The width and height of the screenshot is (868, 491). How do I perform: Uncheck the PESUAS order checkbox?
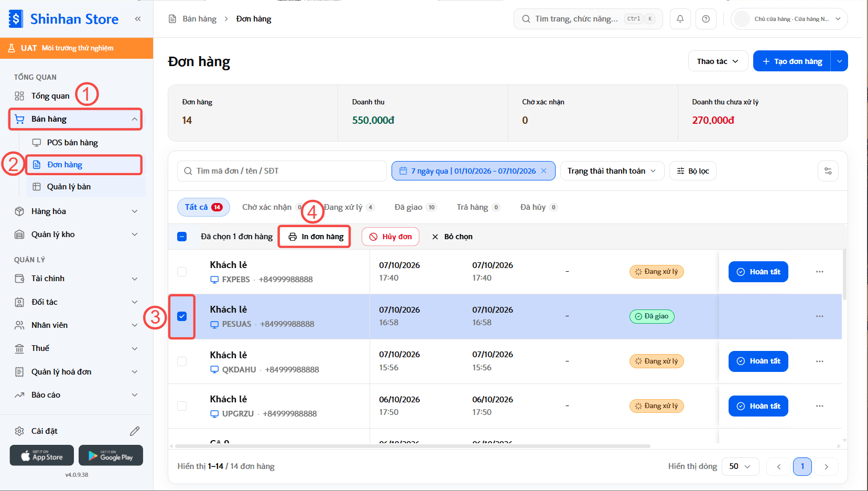pos(182,316)
